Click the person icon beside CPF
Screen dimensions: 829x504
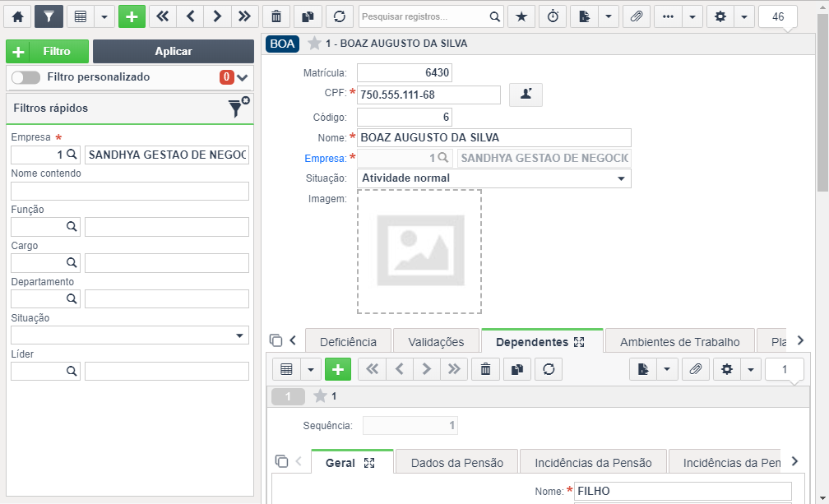point(526,95)
